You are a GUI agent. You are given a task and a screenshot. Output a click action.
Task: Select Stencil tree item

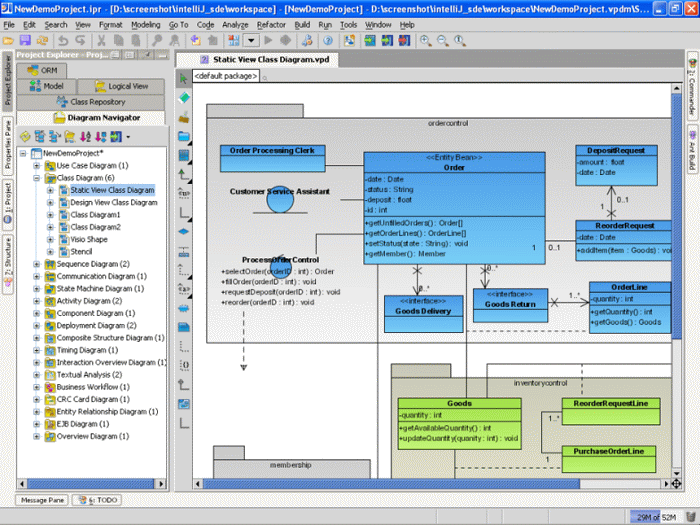pos(81,252)
